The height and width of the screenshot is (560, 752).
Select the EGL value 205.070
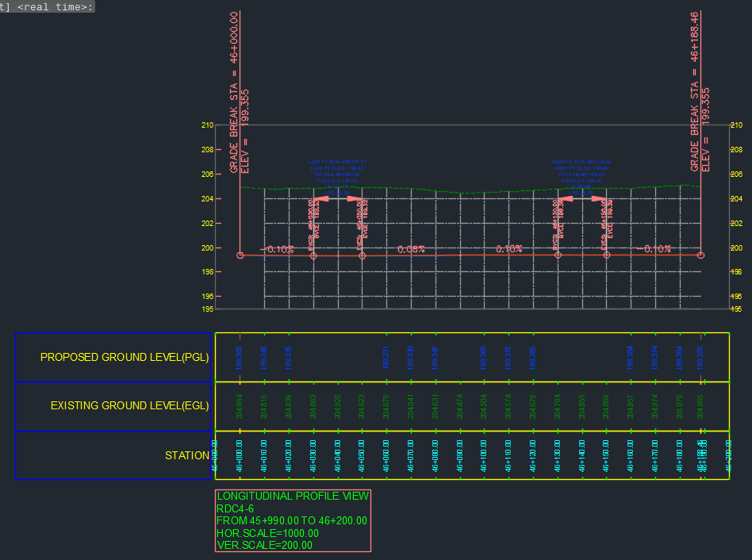pos(679,407)
